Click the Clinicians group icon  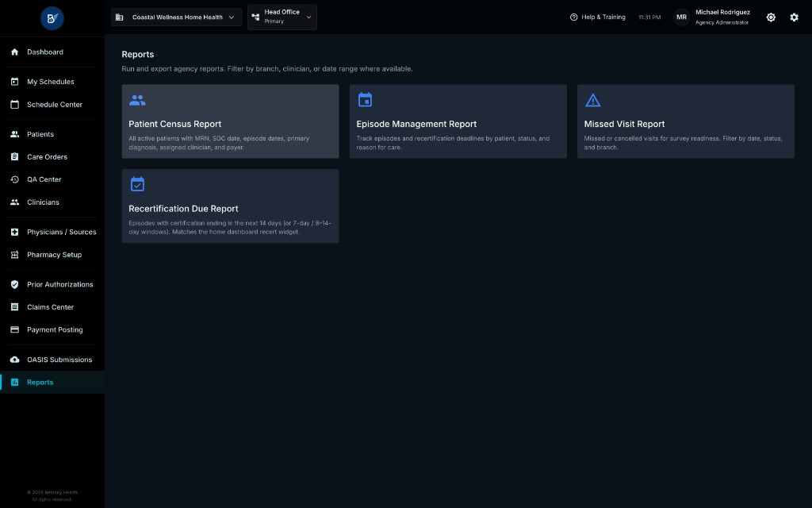pyautogui.click(x=14, y=202)
